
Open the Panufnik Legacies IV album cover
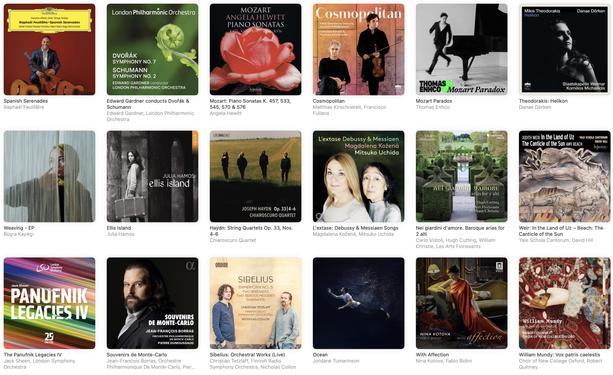tap(49, 303)
